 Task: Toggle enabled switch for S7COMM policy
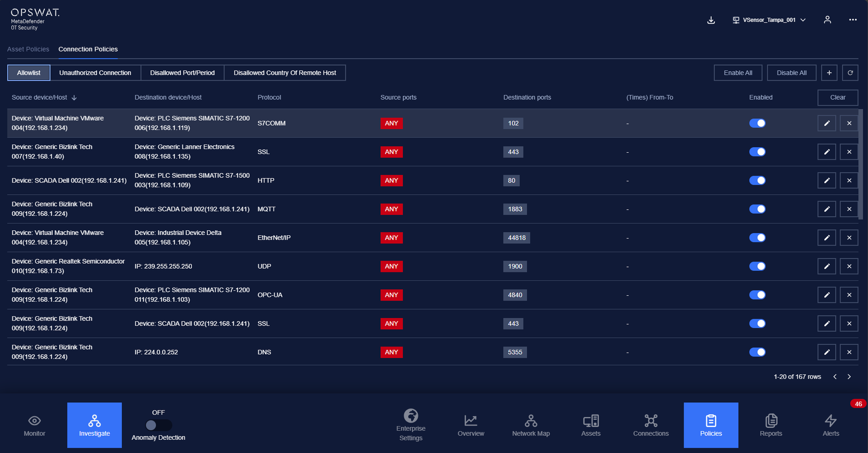(x=757, y=123)
